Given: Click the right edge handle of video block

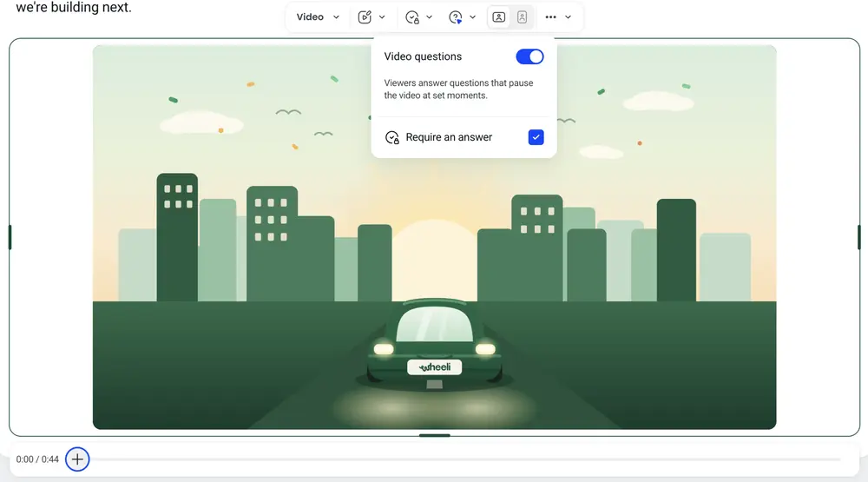Looking at the screenshot, I should (x=859, y=237).
